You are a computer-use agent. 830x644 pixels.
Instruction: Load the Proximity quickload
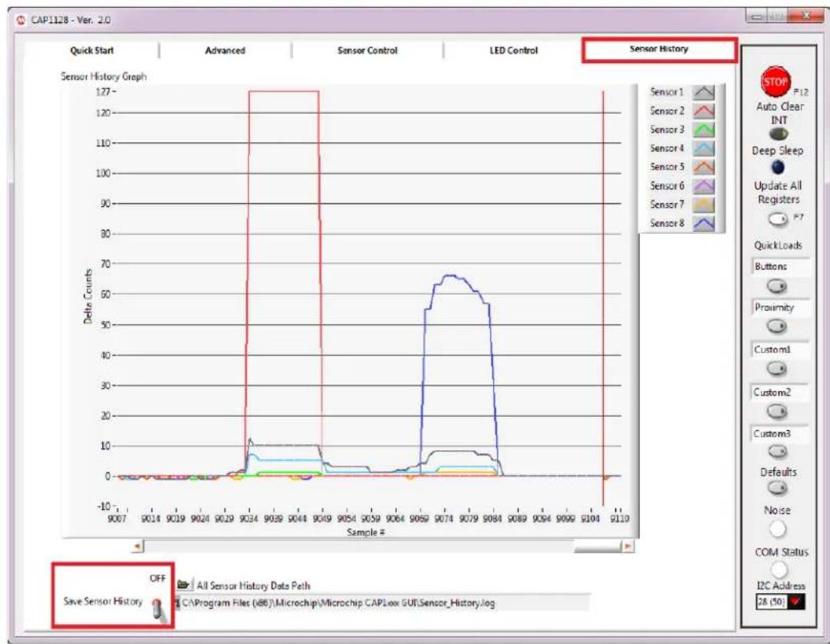coord(776,327)
